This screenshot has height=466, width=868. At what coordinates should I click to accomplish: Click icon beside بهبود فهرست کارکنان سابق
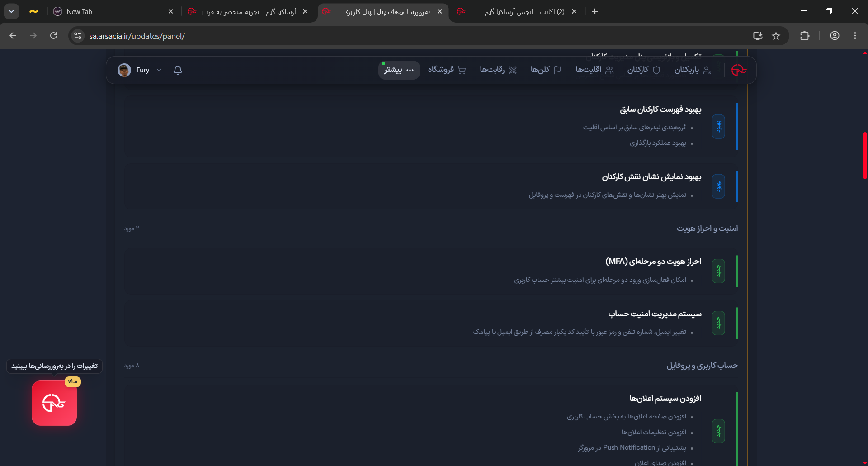tap(718, 127)
